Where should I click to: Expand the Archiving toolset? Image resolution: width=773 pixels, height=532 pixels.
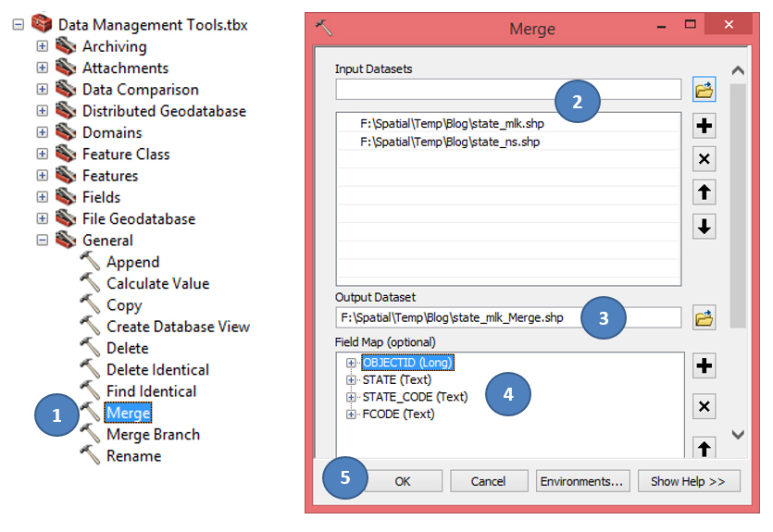[x=42, y=46]
